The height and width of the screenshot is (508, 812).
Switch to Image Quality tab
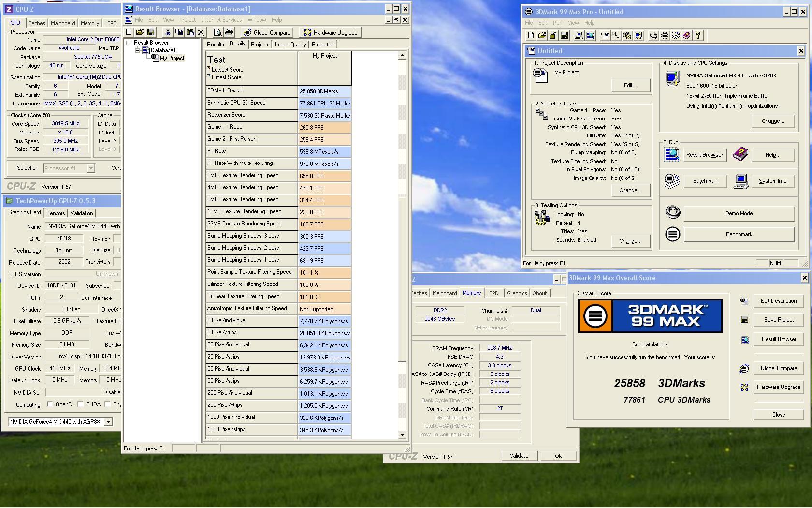pyautogui.click(x=290, y=45)
